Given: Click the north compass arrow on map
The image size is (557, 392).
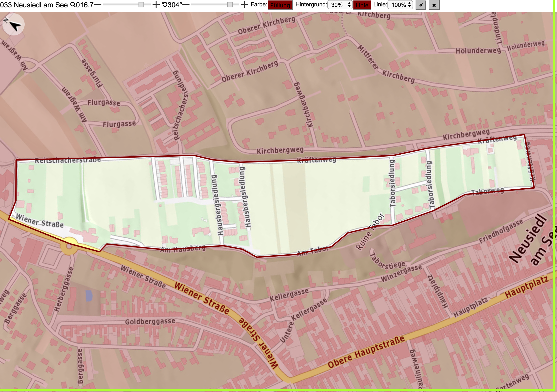Looking at the screenshot, I should 13,24.
